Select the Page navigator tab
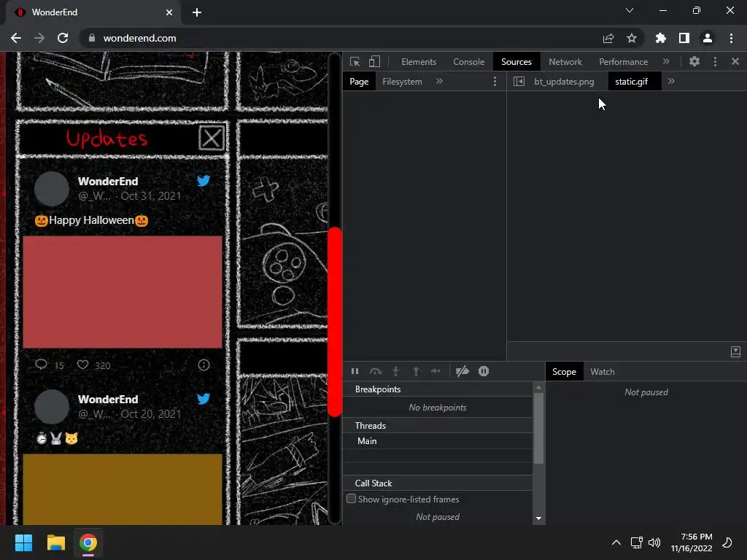 [359, 82]
